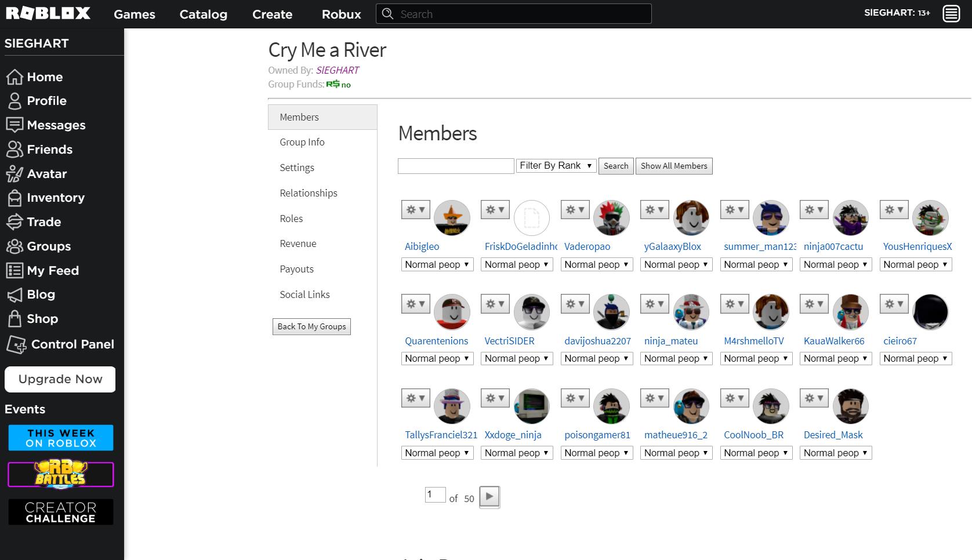The image size is (972, 560).
Task: Open gear menu for M4rshmelloTV
Action: coord(734,304)
